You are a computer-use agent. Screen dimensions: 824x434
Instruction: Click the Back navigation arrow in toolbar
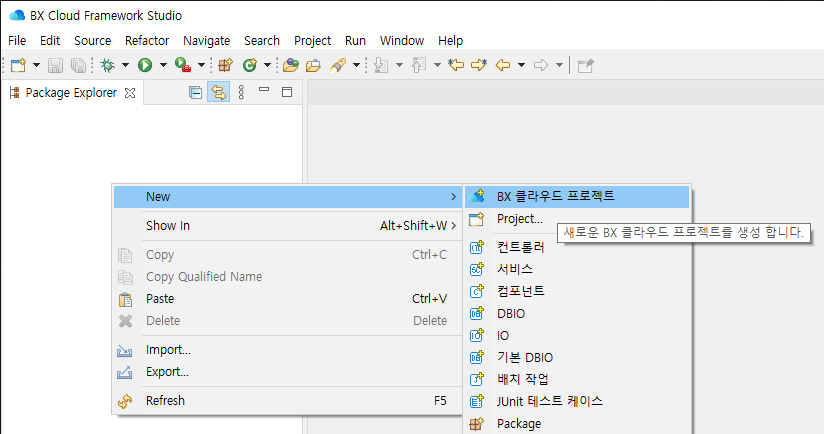[x=503, y=65]
